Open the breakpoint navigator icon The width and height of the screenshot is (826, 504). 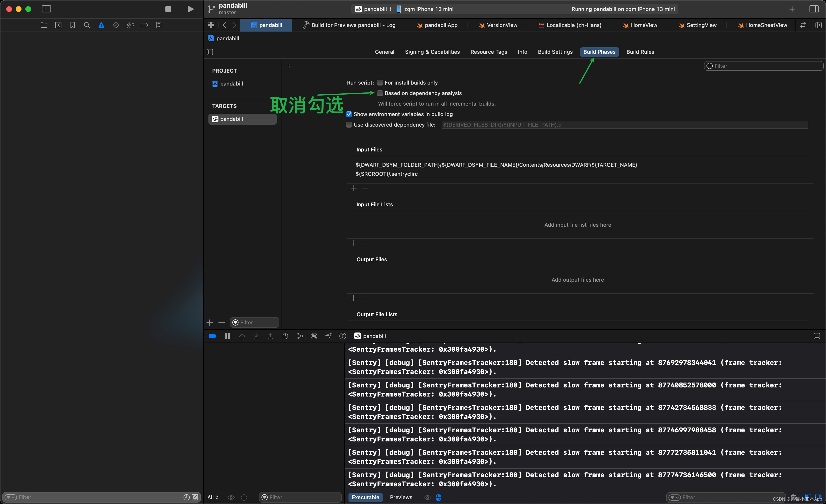[x=144, y=25]
